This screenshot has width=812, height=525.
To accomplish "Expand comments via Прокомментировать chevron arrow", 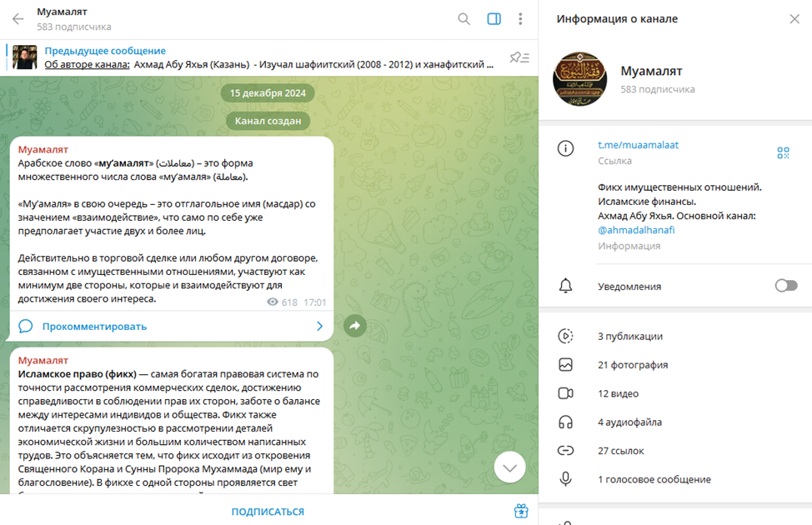I will [319, 326].
